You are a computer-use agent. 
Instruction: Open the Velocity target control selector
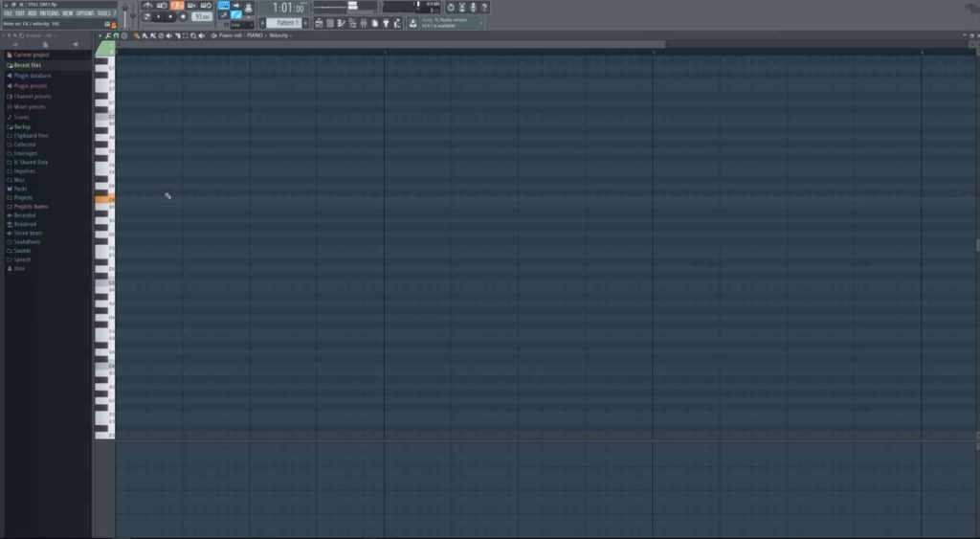click(x=278, y=35)
